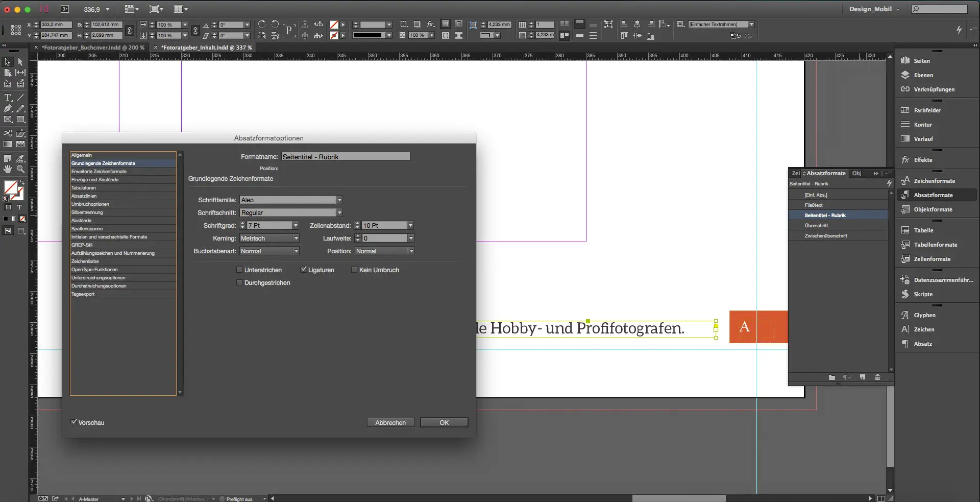Open the Seiten panel
Viewport: 980px width, 502px height.
[x=921, y=60]
